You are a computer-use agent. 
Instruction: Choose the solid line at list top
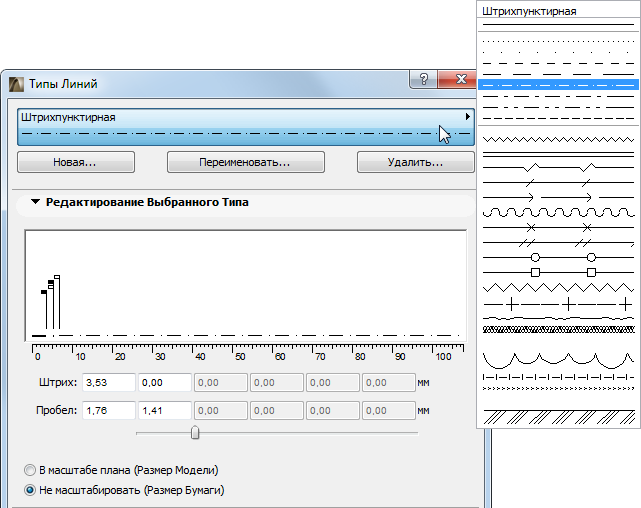click(559, 26)
